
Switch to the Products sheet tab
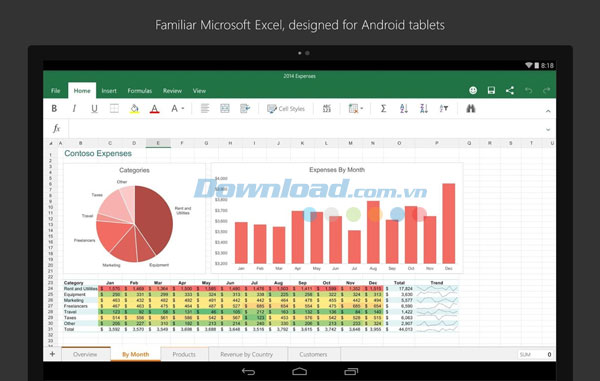184,354
